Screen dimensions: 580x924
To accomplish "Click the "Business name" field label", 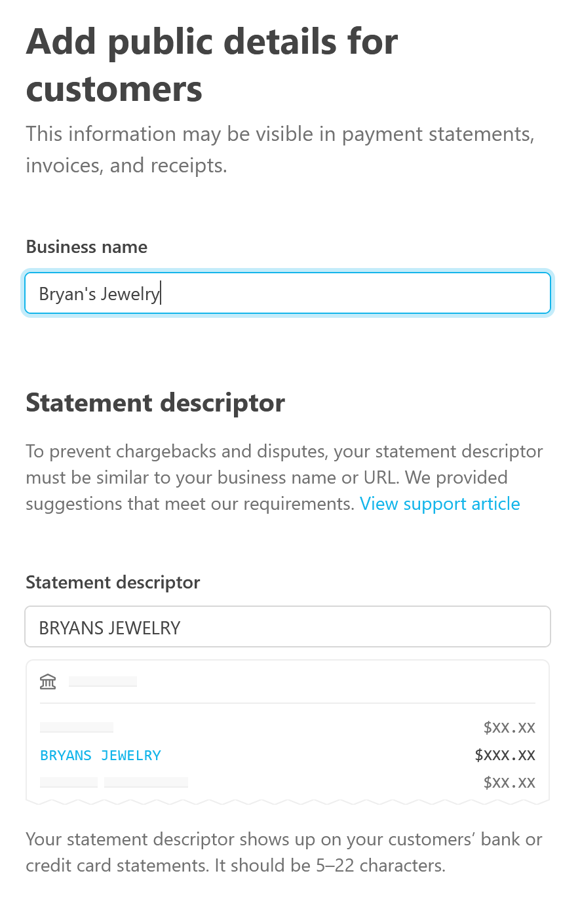I will point(87,247).
